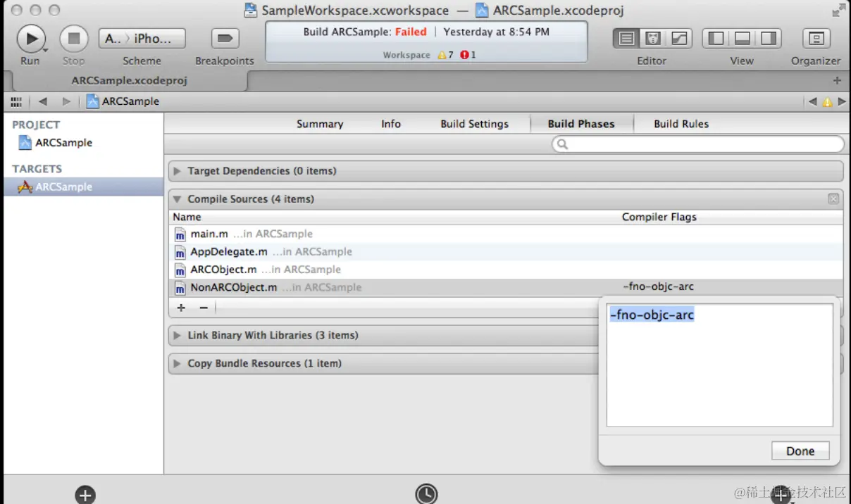The width and height of the screenshot is (851, 504).
Task: Go forward in jump bar history
Action: click(66, 101)
